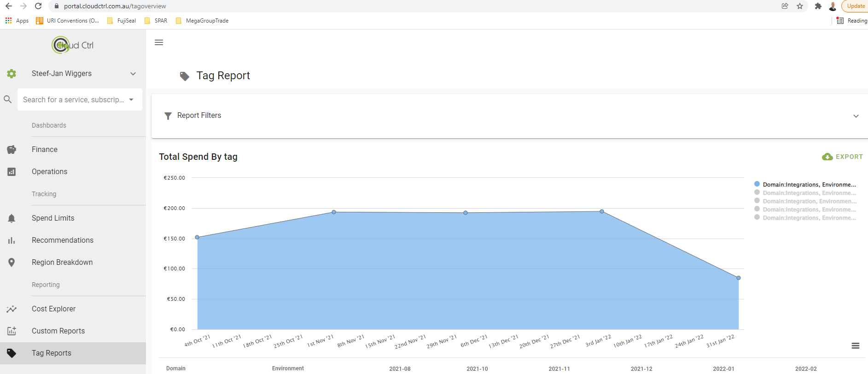The width and height of the screenshot is (868, 374).
Task: Click the search magnifier icon
Action: tap(8, 99)
